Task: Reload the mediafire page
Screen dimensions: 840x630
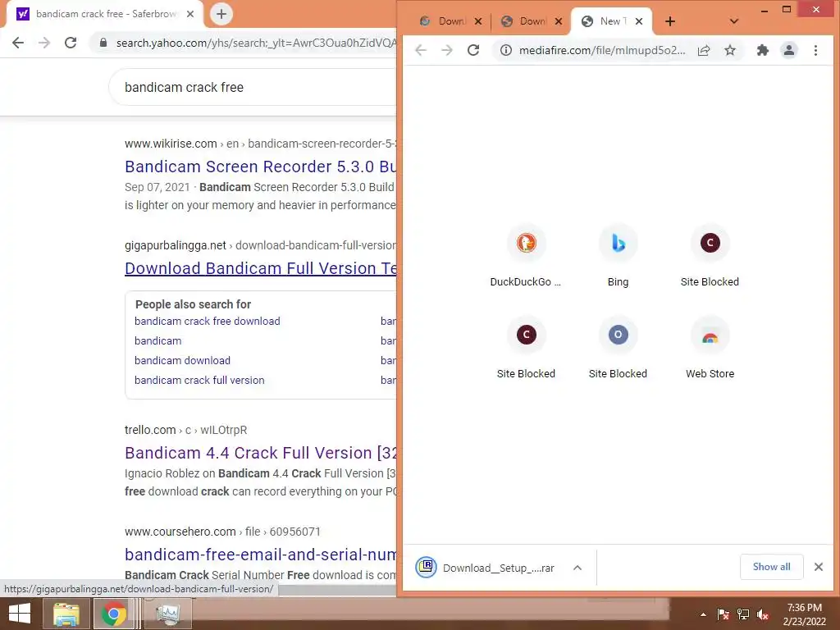Action: pos(473,50)
